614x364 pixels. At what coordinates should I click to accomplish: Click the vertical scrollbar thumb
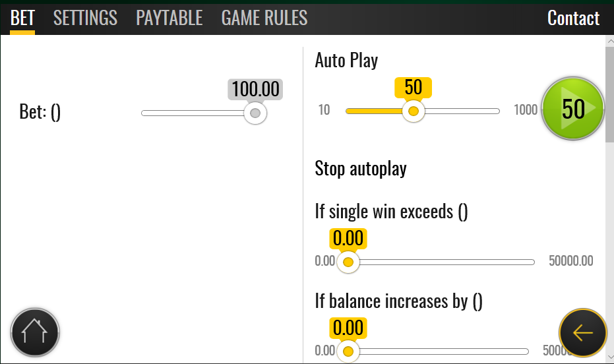pyautogui.click(x=609, y=94)
